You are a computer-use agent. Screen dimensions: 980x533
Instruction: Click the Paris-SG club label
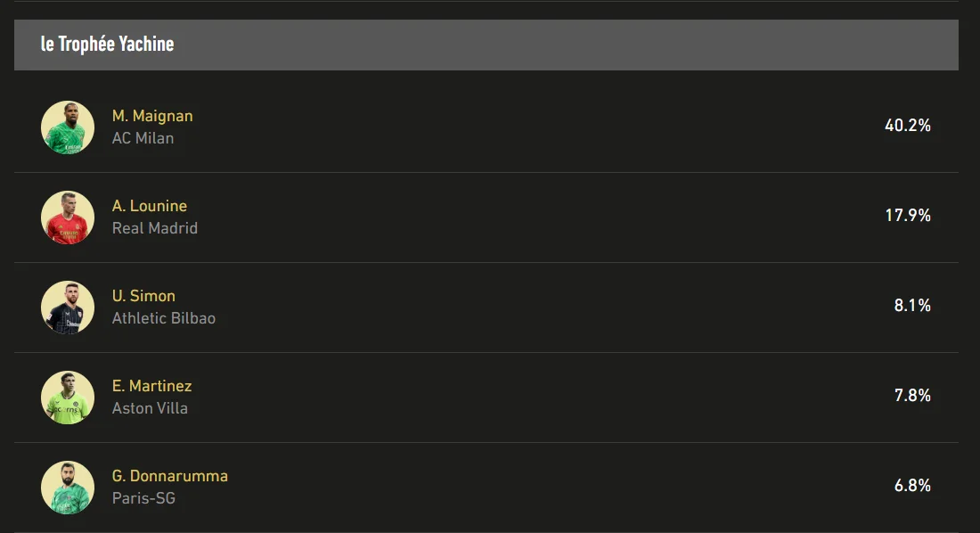pos(143,498)
